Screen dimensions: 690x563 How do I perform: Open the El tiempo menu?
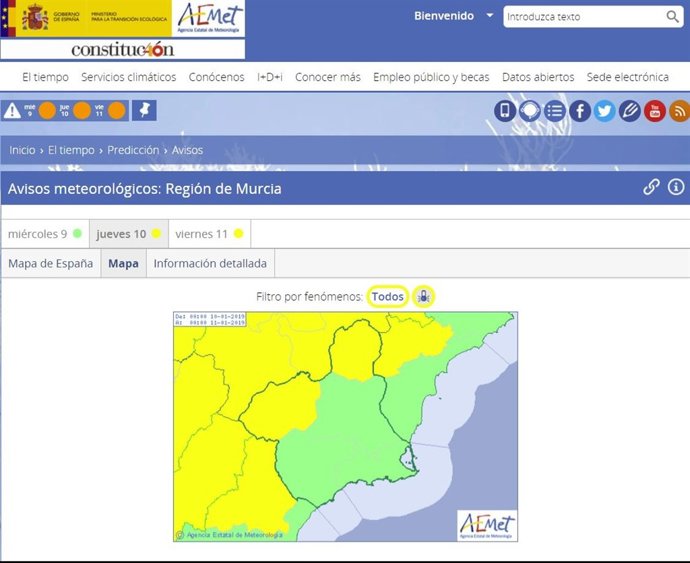pos(45,77)
